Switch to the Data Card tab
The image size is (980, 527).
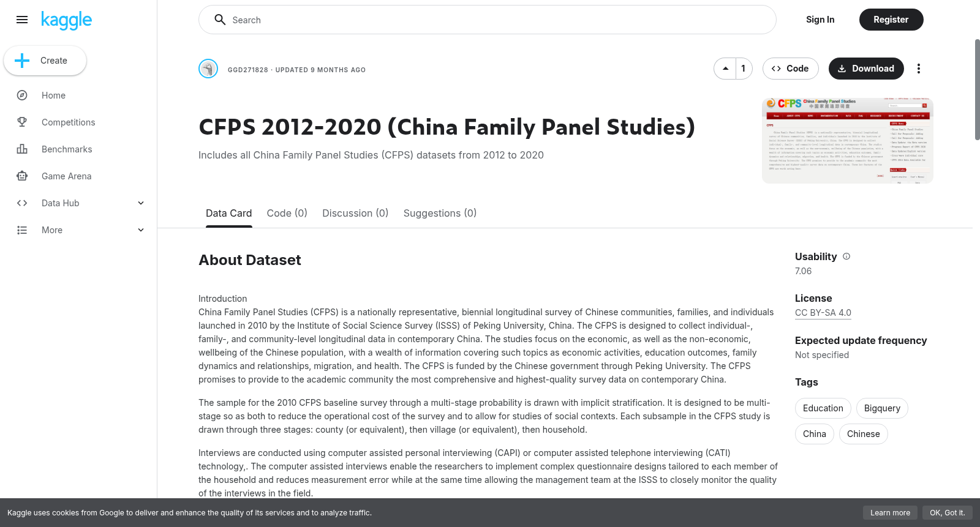click(228, 213)
